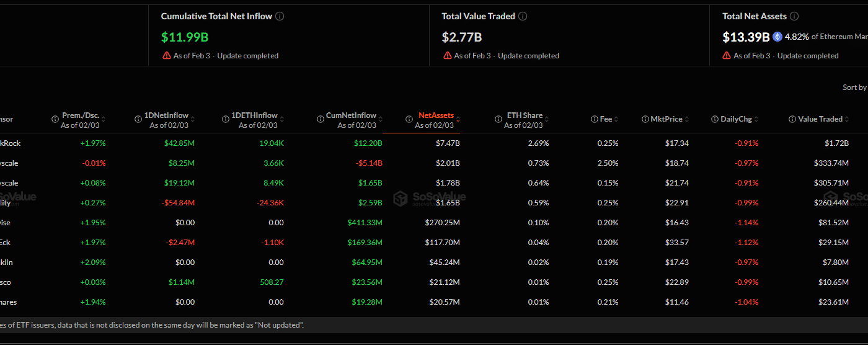
Task: Click info icon before 1DNetInflow header
Action: [x=138, y=119]
